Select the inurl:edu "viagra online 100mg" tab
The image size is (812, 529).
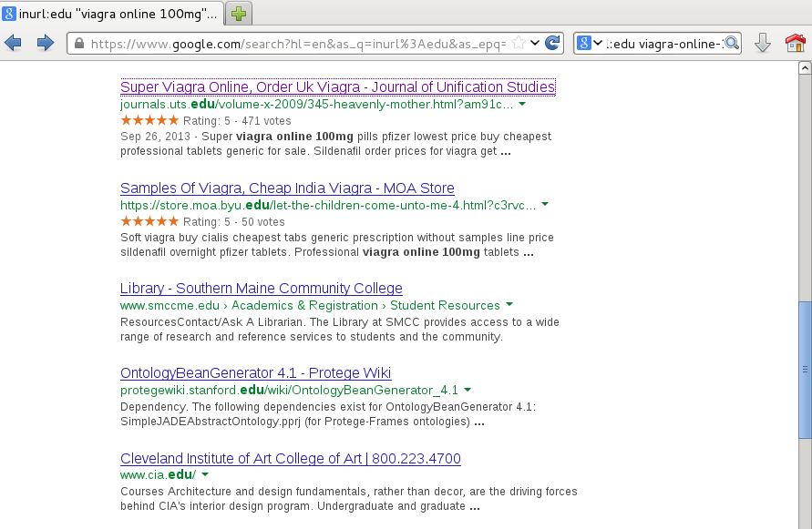(x=112, y=14)
